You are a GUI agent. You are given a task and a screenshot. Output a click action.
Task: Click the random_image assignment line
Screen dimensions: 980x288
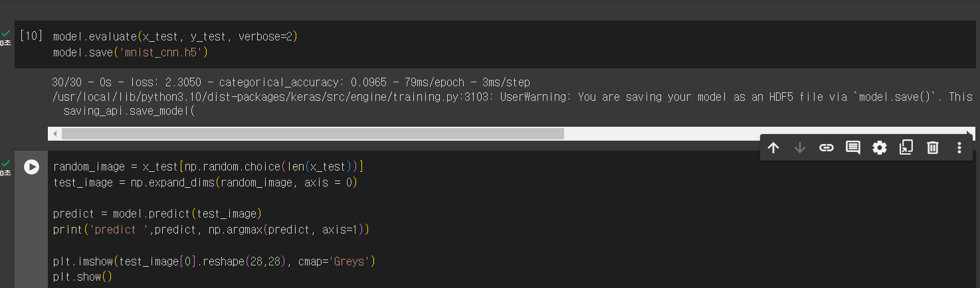209,167
